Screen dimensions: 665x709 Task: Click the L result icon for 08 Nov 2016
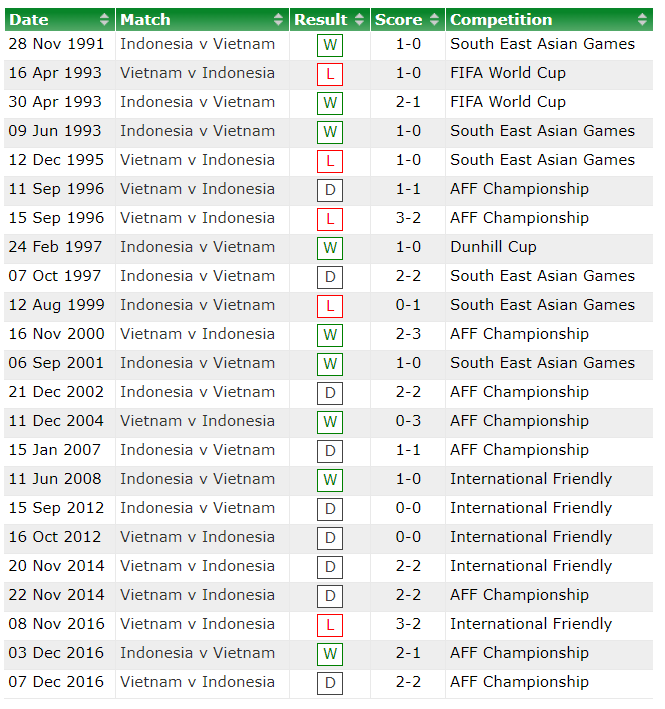330,625
